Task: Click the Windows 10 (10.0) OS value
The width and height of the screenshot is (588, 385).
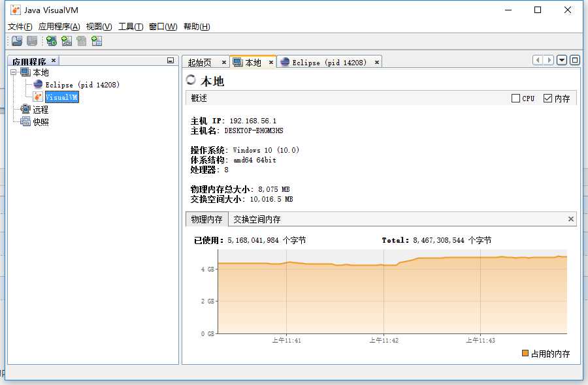Action: (266, 150)
